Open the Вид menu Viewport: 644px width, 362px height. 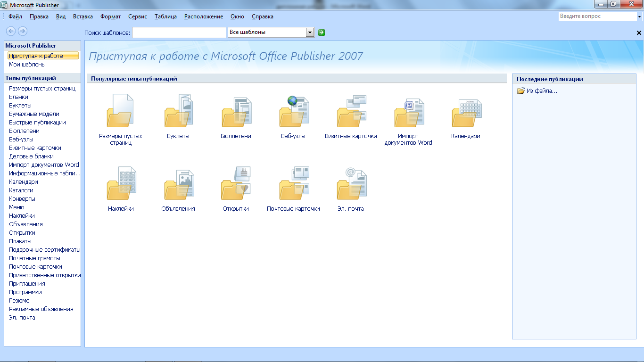click(x=61, y=16)
